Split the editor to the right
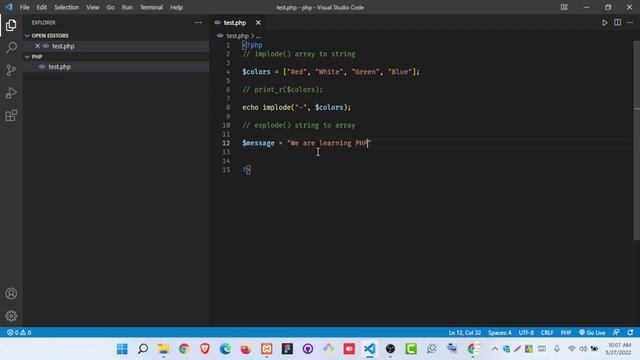 tap(618, 23)
